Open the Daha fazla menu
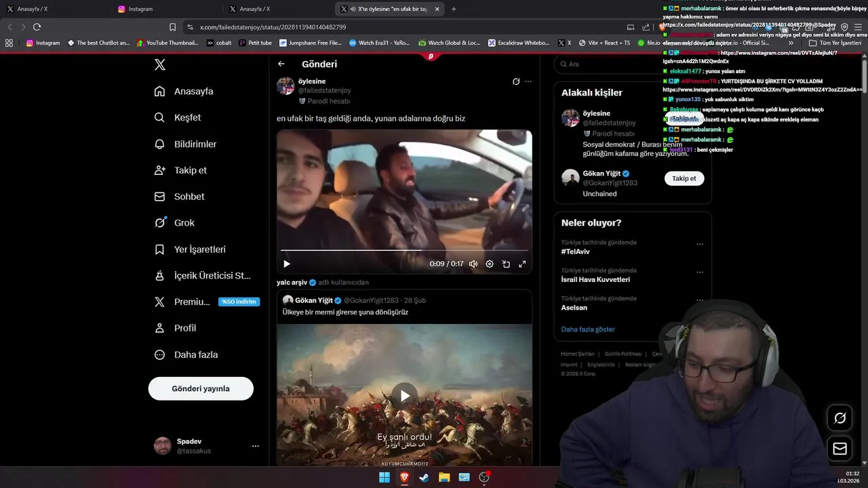868x488 pixels. [186, 354]
